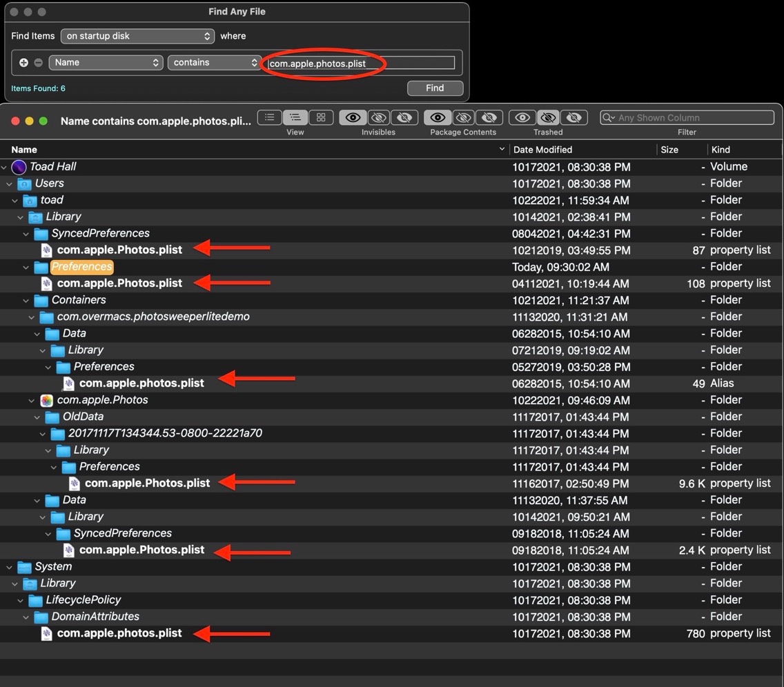Click the Photos app icon beside com.apple.Photos
Image resolution: width=784 pixels, height=687 pixels.
[x=46, y=400]
